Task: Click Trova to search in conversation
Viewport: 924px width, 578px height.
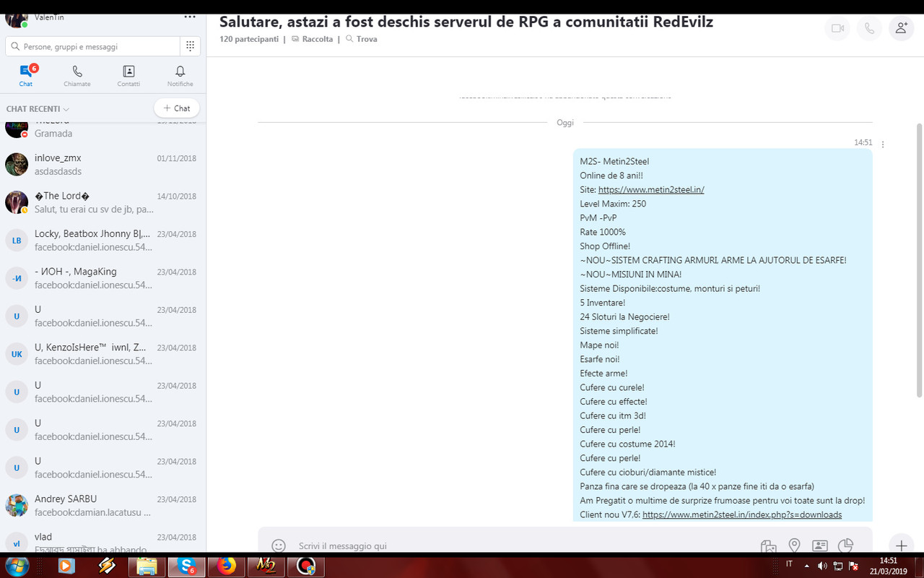Action: (362, 39)
